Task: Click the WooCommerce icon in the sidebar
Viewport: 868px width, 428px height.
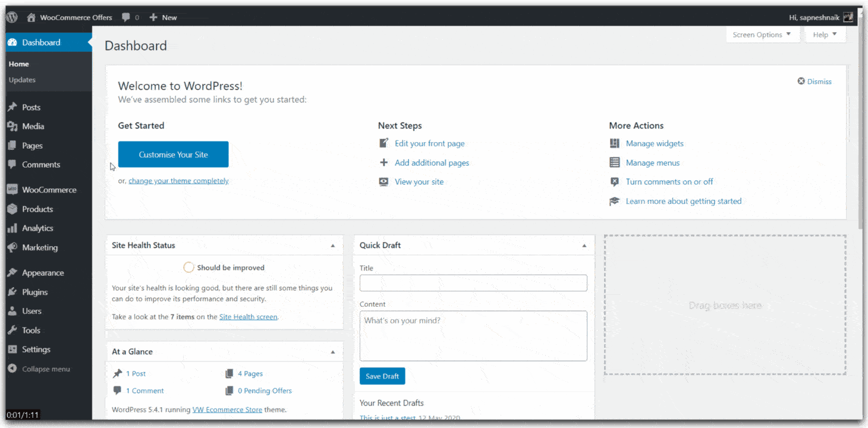Action: pos(12,190)
